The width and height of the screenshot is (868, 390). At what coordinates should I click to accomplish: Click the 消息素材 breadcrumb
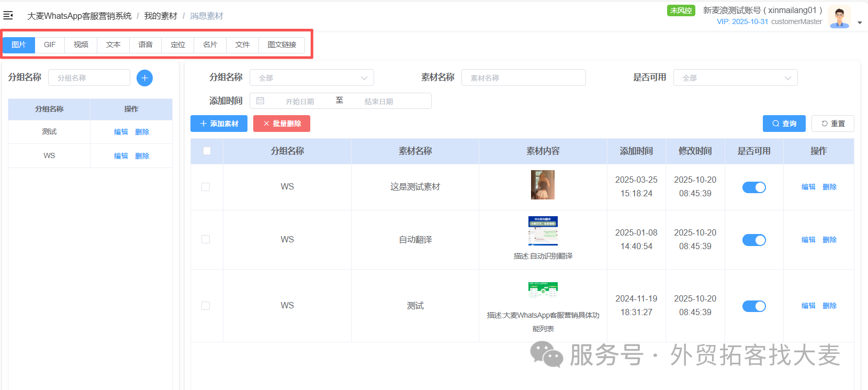(206, 16)
